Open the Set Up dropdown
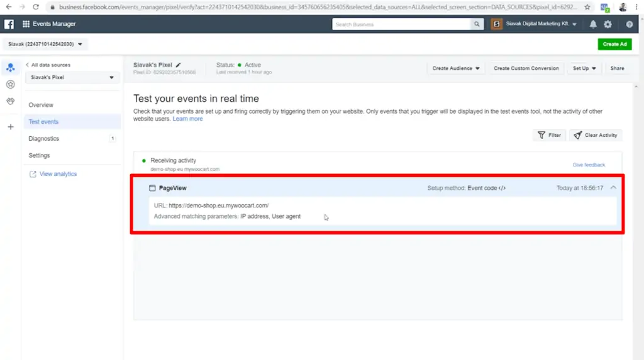Viewport: 644px width, 360px height. coord(584,68)
